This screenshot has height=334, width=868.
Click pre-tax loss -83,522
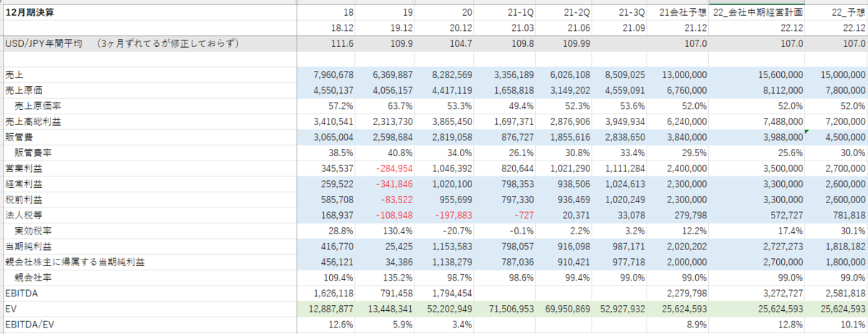click(x=396, y=199)
